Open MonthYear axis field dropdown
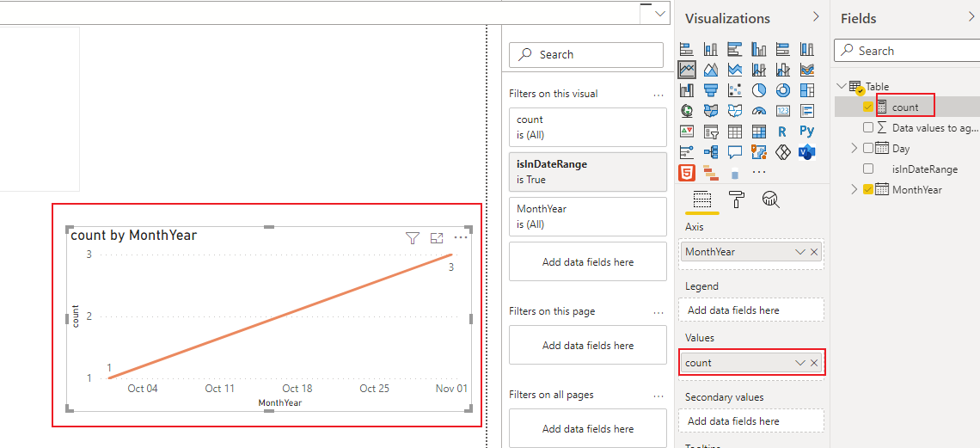Image resolution: width=980 pixels, height=448 pixels. tap(800, 252)
